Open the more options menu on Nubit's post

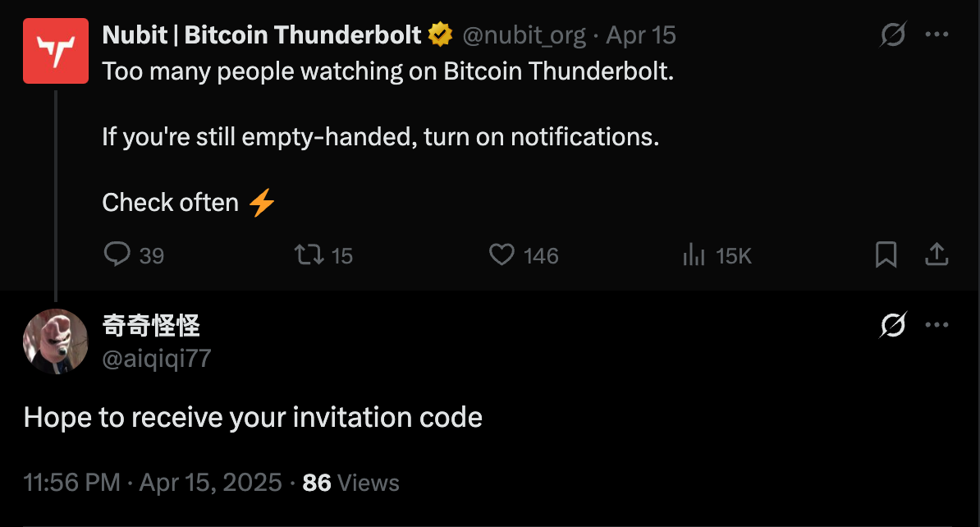(936, 34)
